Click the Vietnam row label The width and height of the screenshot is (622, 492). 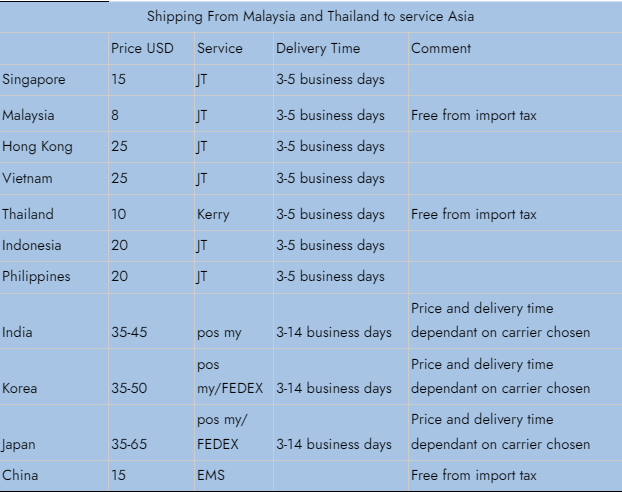coord(27,178)
